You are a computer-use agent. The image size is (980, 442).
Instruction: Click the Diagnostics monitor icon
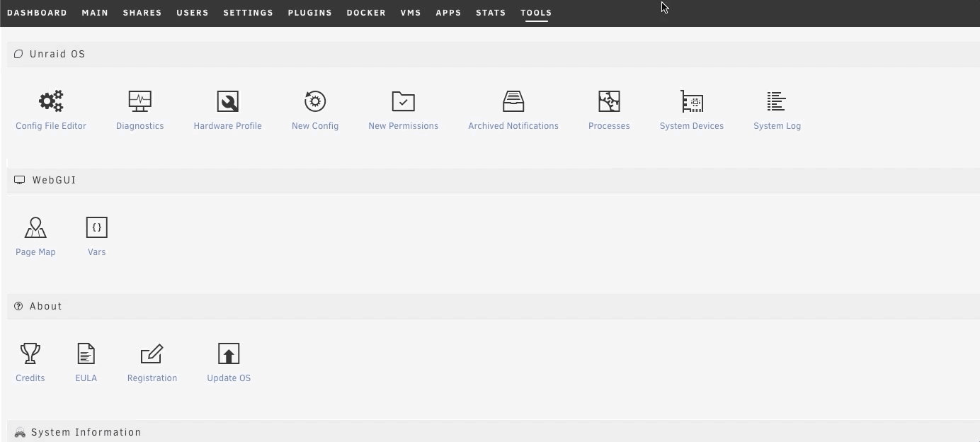(139, 101)
